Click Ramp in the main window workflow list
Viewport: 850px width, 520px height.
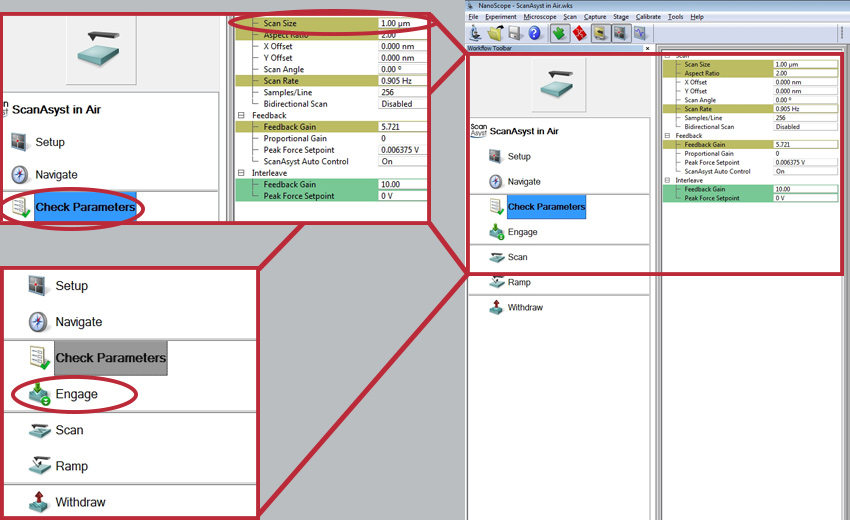point(518,282)
